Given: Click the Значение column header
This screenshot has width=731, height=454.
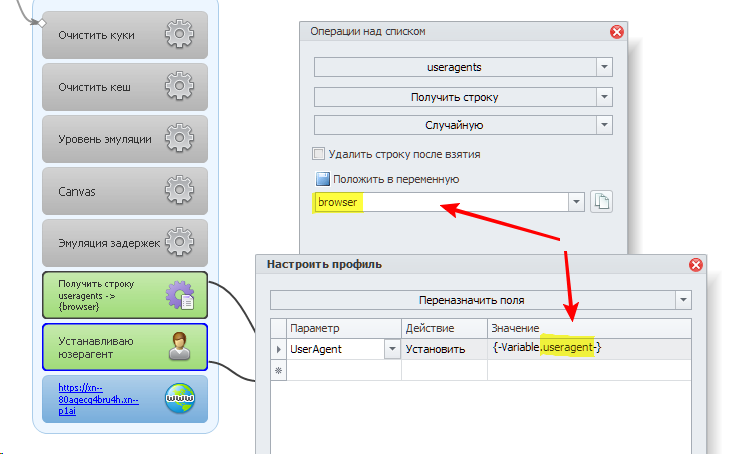Looking at the screenshot, I should click(589, 328).
